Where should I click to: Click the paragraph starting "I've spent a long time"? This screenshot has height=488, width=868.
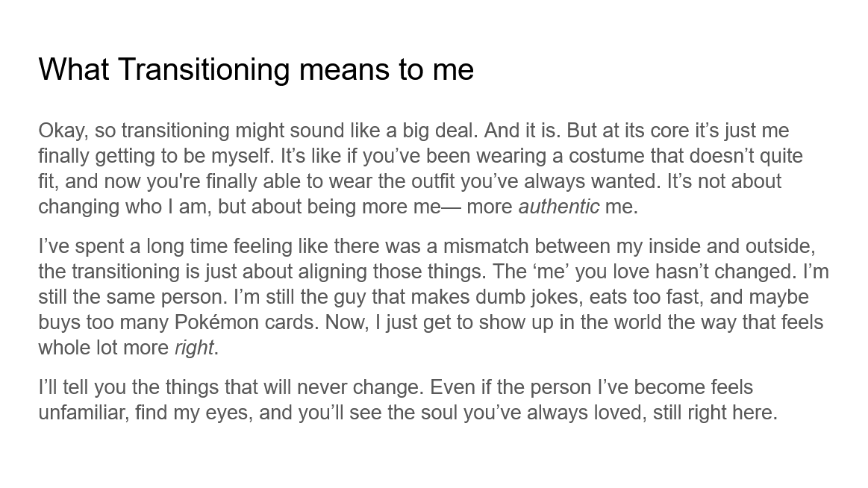click(x=433, y=297)
